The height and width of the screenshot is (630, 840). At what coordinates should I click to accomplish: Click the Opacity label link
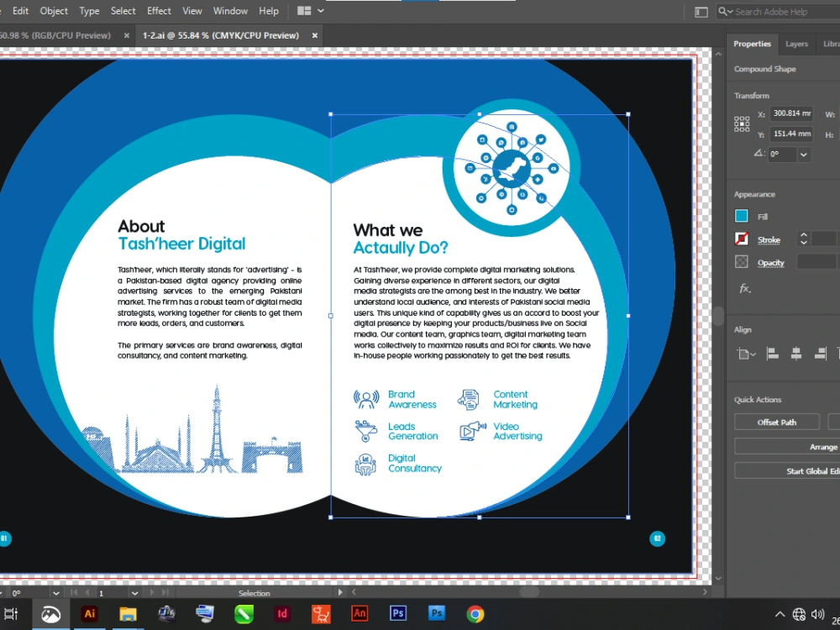click(771, 262)
